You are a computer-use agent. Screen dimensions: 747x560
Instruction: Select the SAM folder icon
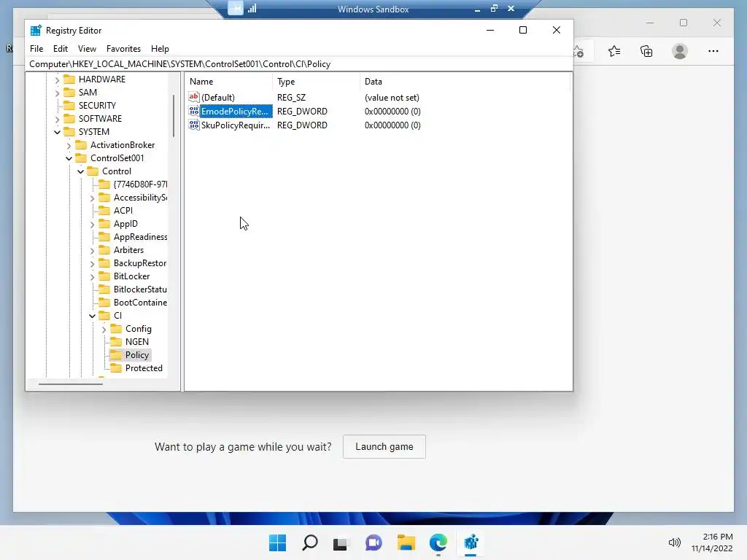pos(69,93)
